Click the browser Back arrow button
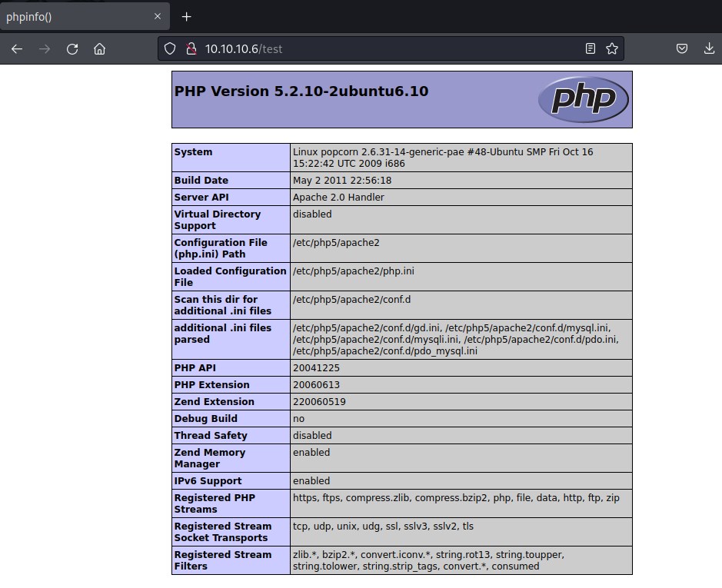 17,49
